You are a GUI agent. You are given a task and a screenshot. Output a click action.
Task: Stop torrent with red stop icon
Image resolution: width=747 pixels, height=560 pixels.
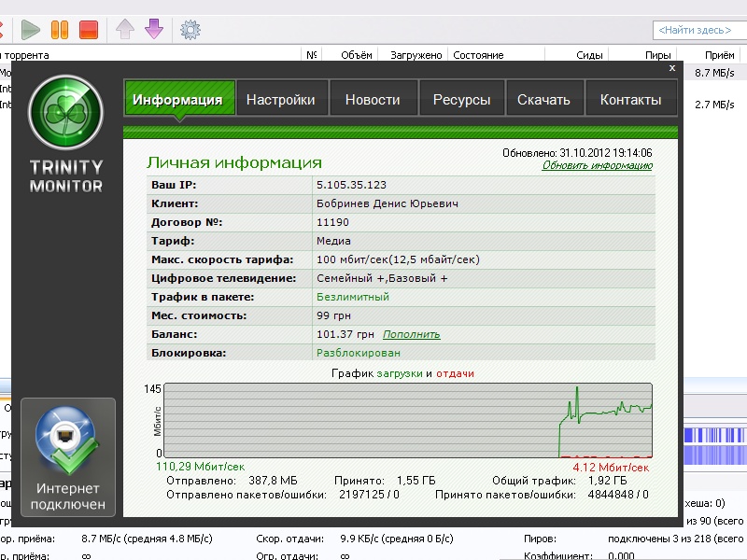click(x=89, y=30)
